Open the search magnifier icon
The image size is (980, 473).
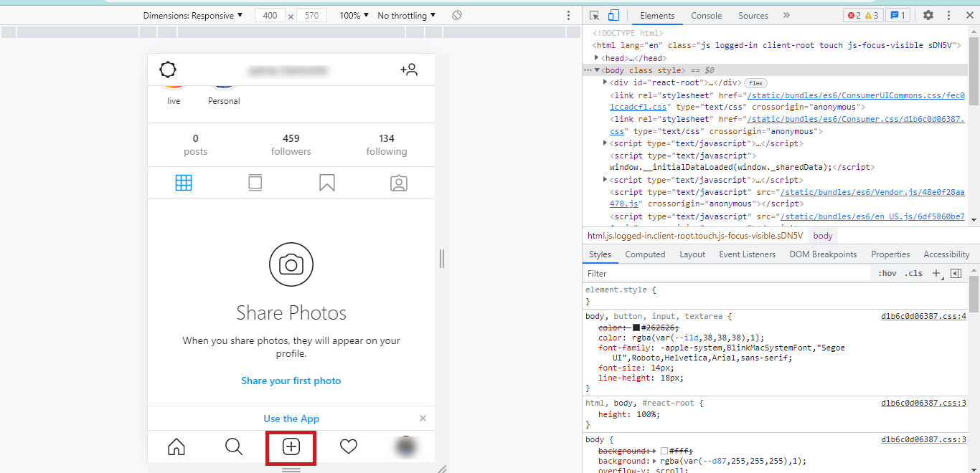(234, 447)
